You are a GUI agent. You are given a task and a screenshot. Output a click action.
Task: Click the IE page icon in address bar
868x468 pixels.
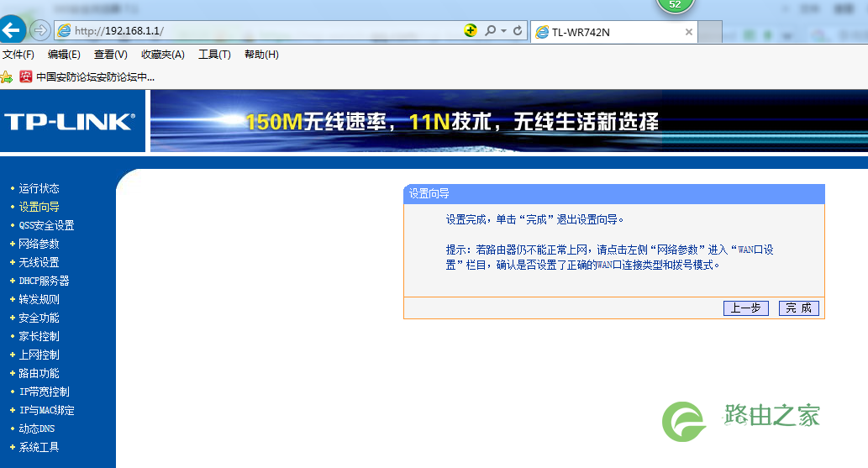pyautogui.click(x=65, y=31)
